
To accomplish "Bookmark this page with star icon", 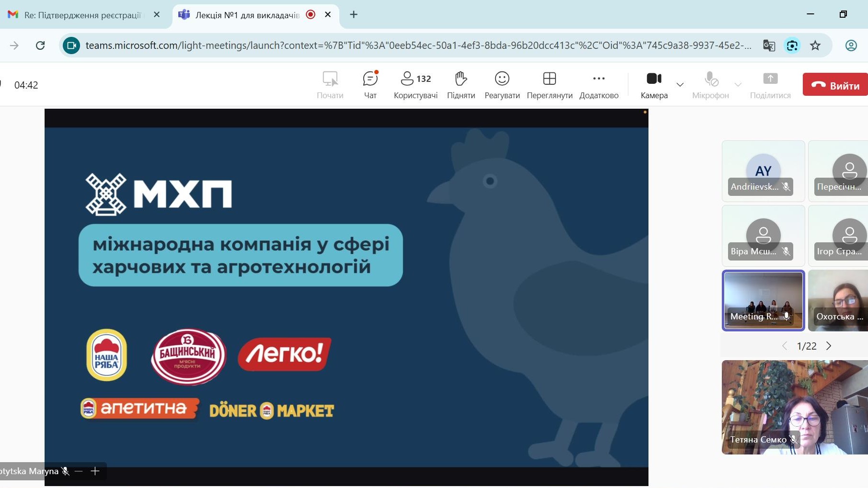I will (815, 45).
